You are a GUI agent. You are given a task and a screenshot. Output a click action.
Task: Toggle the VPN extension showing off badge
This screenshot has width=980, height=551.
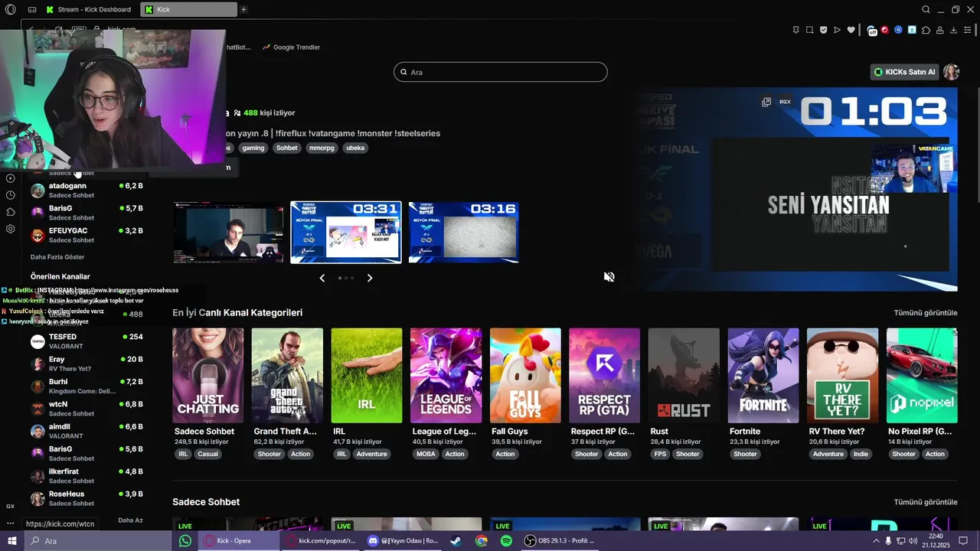(872, 31)
